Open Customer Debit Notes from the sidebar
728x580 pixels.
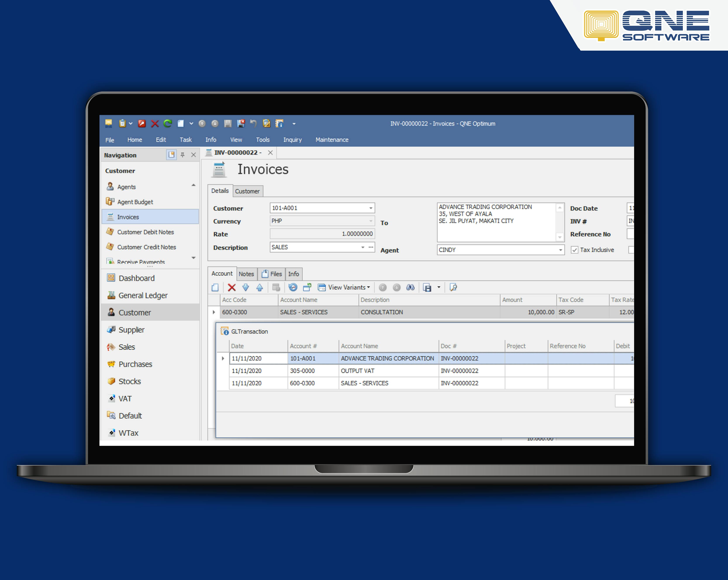click(145, 232)
